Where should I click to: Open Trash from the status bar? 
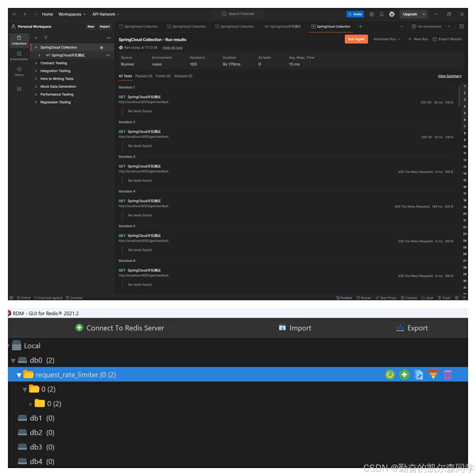click(x=444, y=298)
